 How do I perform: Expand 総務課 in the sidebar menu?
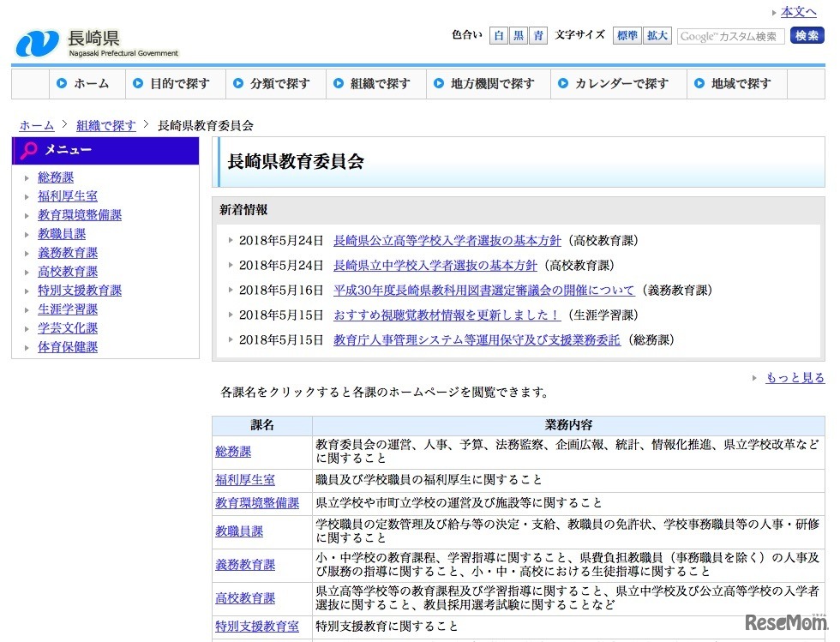click(x=56, y=177)
